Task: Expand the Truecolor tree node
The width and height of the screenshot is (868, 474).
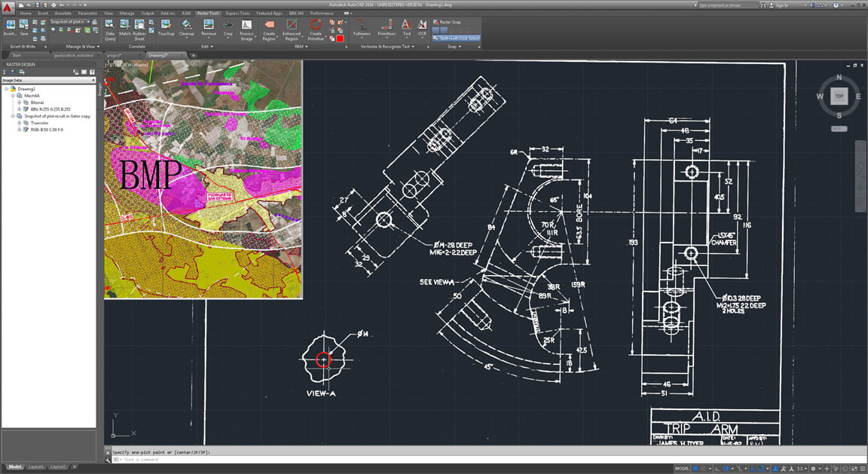Action: pyautogui.click(x=20, y=123)
